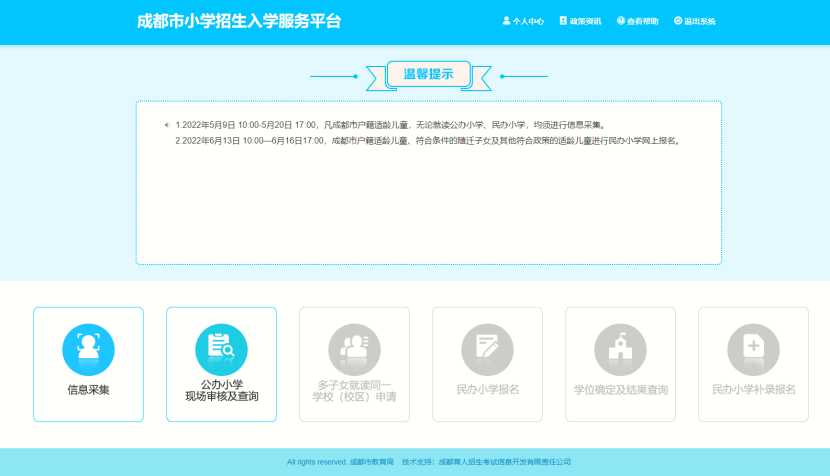
Task: Click the 信息采集 face-scan icon
Action: tap(88, 349)
